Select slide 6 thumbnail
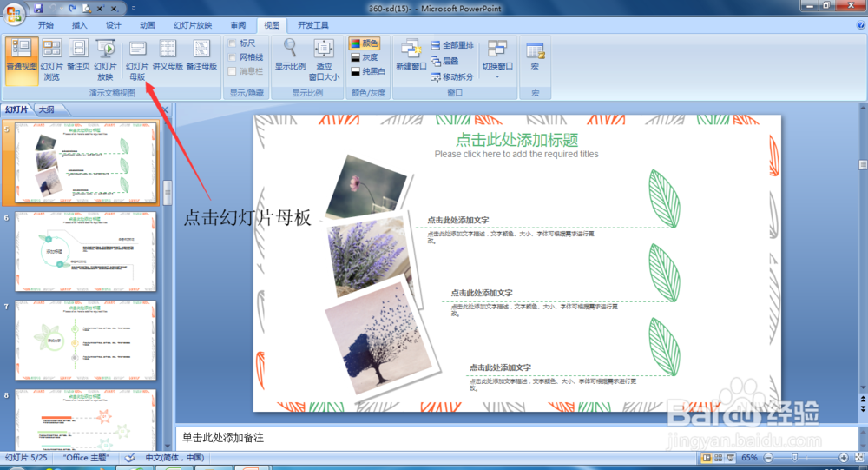 click(86, 252)
